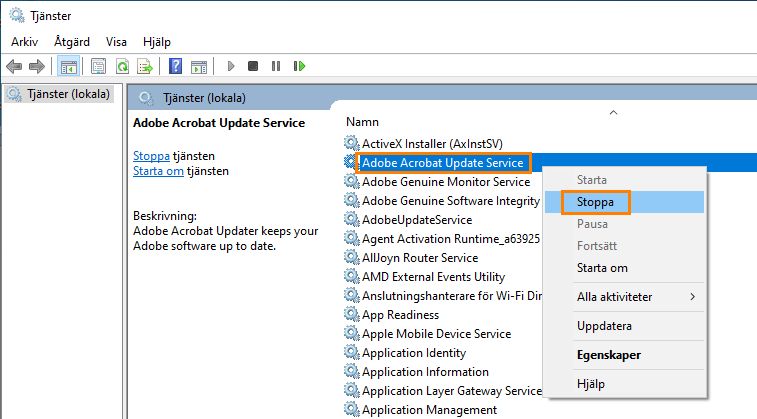Click the Forward arrow in the toolbar
Viewport: 757px width, 419px height.
click(37, 66)
